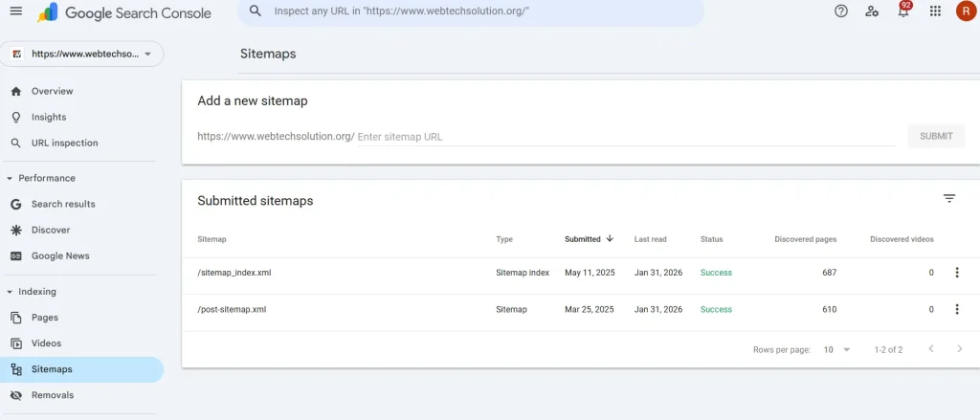Open the Rows per page dropdown
Image resolution: width=980 pixels, height=420 pixels.
pos(836,350)
